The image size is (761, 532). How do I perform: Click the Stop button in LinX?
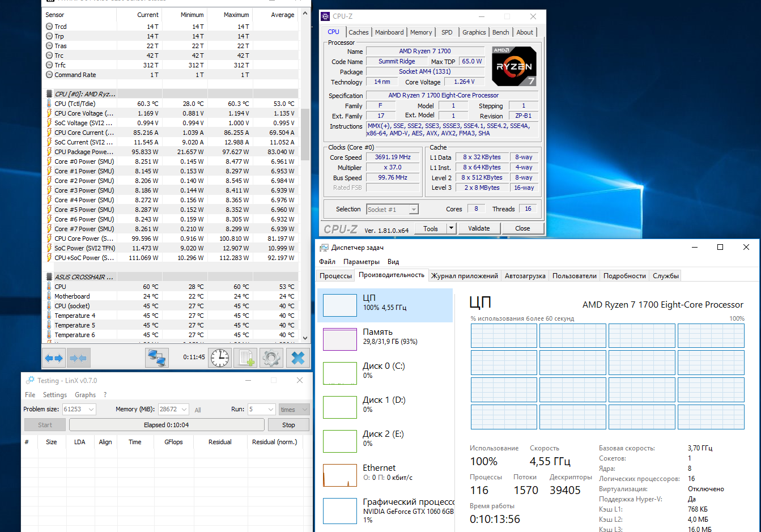click(288, 425)
